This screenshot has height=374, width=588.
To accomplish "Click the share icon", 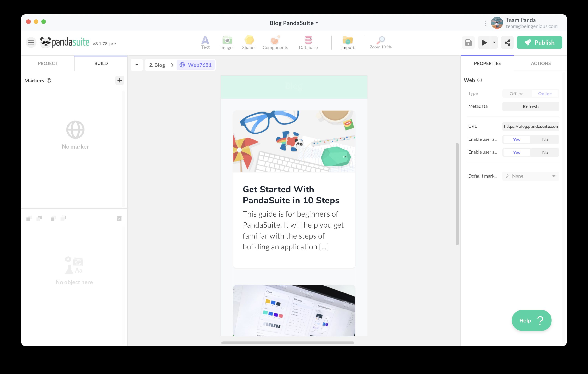I will pos(507,43).
